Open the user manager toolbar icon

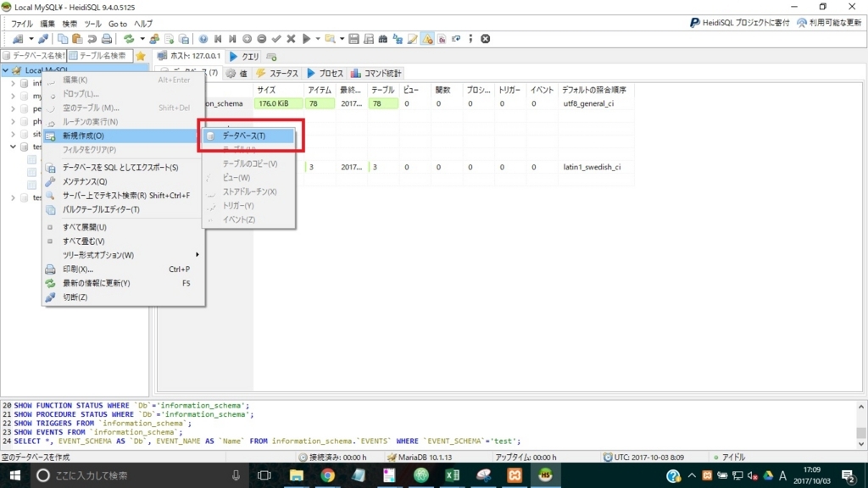pyautogui.click(x=154, y=39)
